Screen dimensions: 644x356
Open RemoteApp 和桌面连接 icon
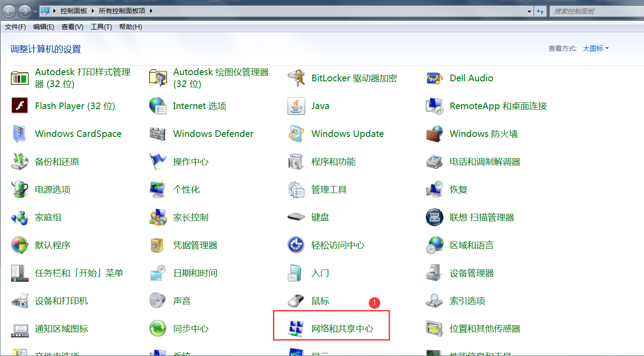click(x=434, y=106)
